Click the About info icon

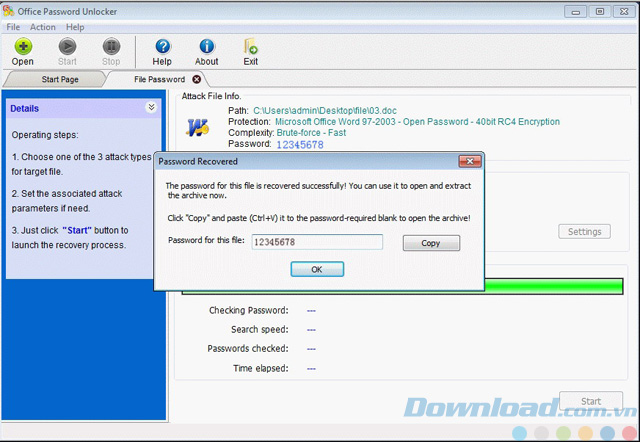pyautogui.click(x=207, y=47)
